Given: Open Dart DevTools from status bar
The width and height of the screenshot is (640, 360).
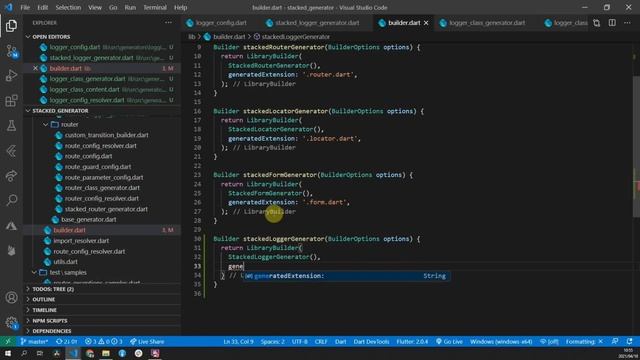Looking at the screenshot, I should pyautogui.click(x=371, y=341).
